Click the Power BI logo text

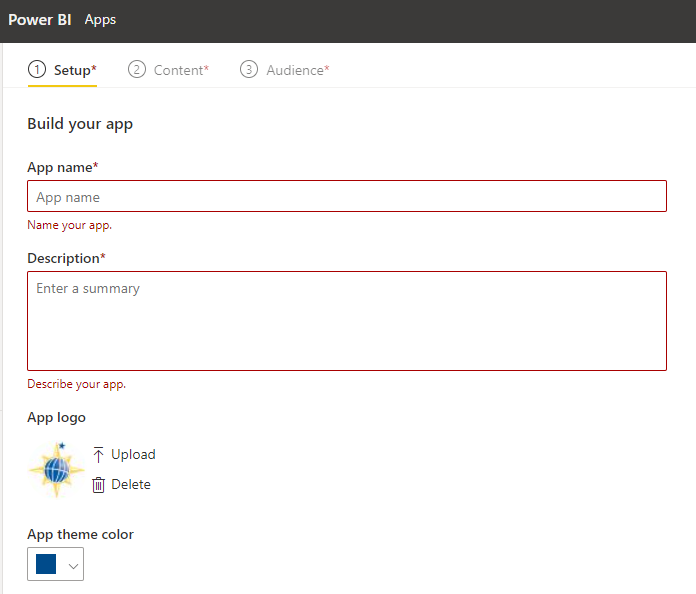tap(40, 20)
